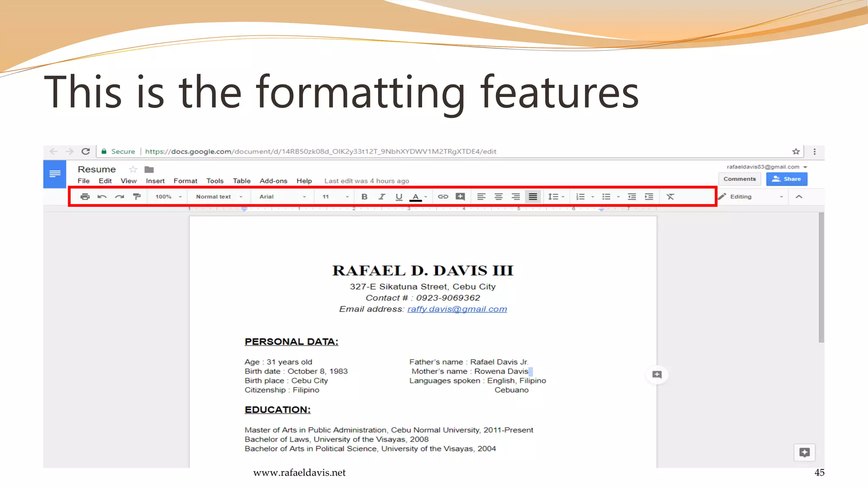
Task: Click the Resume document title
Action: click(x=97, y=169)
